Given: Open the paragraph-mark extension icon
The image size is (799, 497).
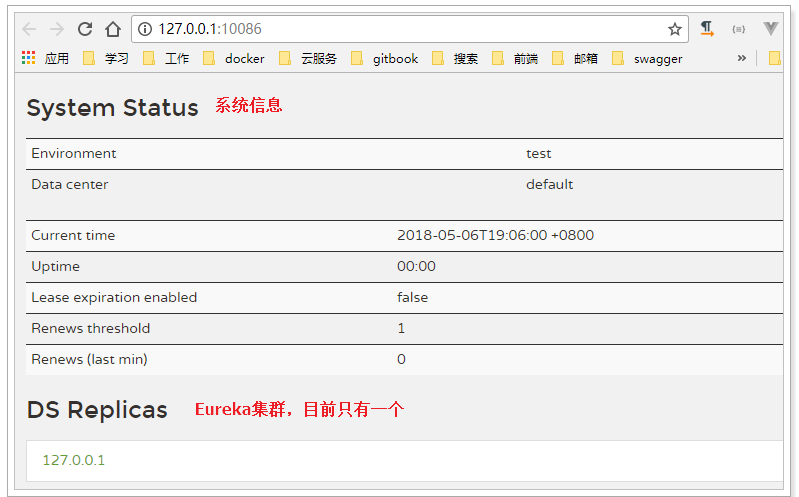Looking at the screenshot, I should [x=707, y=29].
